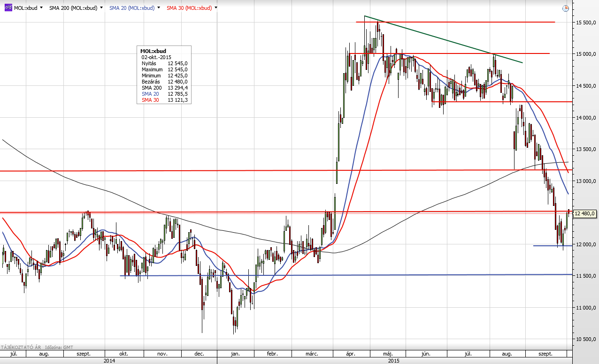Click the febr. month label on time axis

(272, 354)
